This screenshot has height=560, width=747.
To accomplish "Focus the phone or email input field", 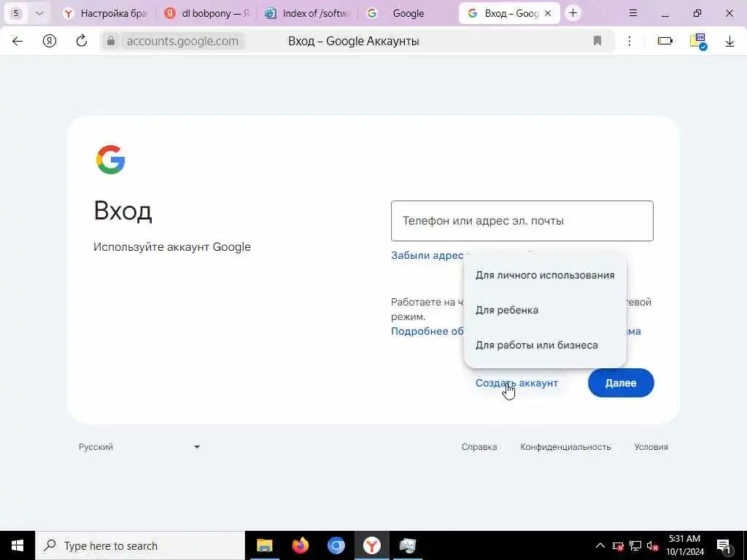I will point(522,221).
